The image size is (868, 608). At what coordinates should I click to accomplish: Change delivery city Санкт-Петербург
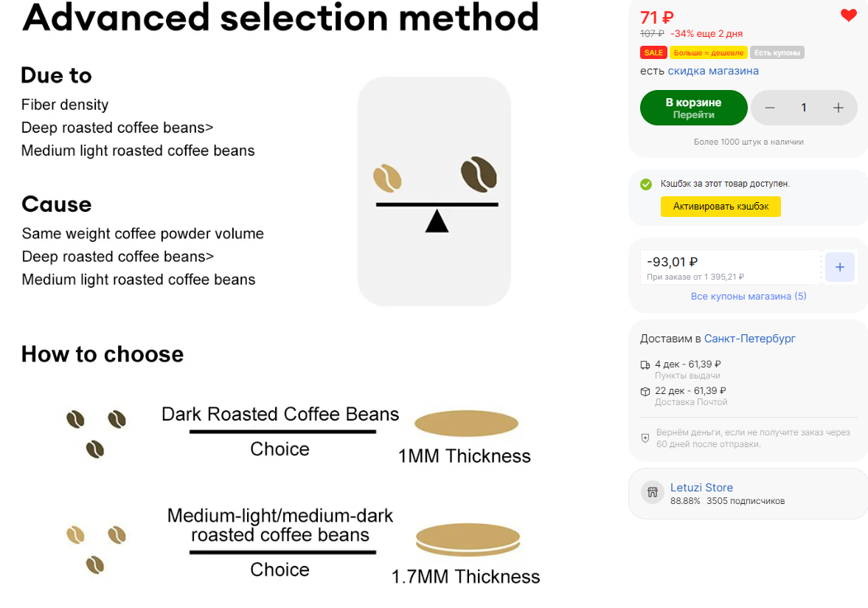point(749,339)
